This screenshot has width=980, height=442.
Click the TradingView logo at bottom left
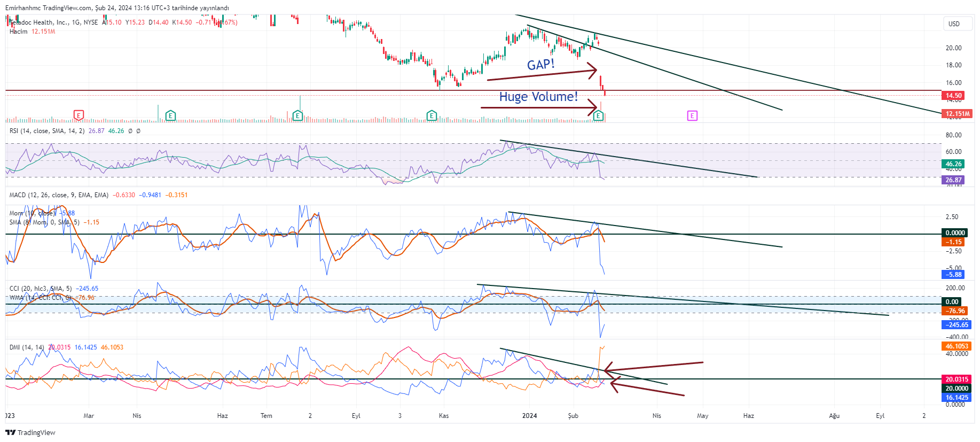[30, 432]
